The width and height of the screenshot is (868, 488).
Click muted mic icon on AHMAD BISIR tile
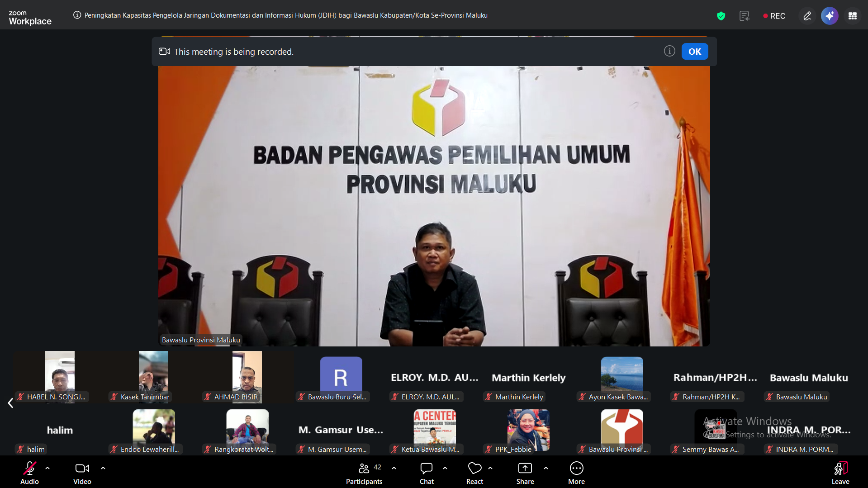(x=208, y=397)
